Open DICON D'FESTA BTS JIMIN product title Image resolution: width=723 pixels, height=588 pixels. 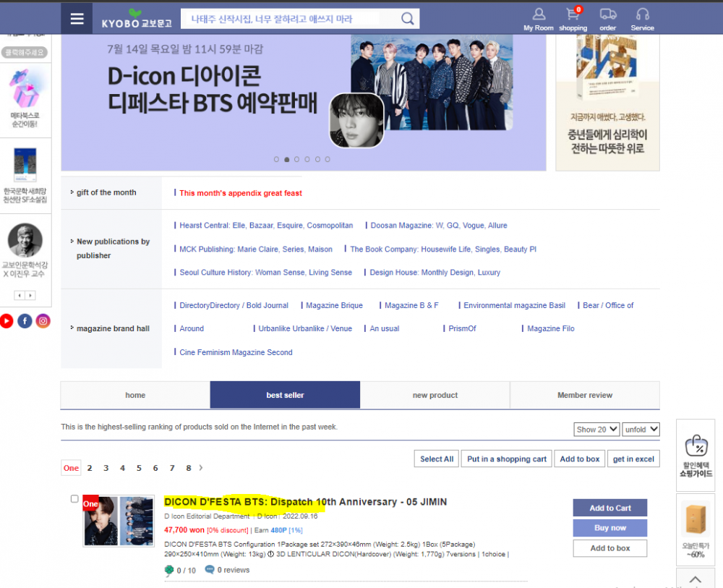[x=305, y=502]
